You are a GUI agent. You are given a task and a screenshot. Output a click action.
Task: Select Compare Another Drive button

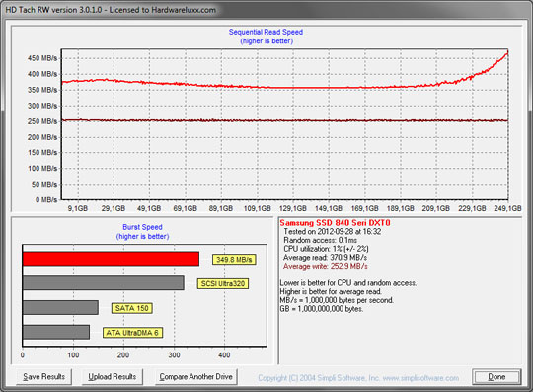(x=195, y=377)
